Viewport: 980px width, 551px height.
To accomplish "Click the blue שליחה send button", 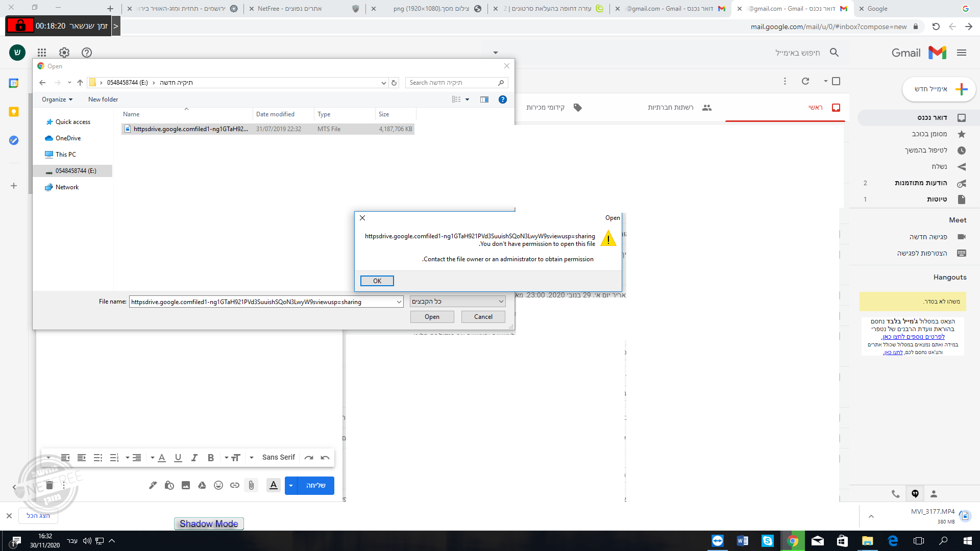I will coord(315,485).
